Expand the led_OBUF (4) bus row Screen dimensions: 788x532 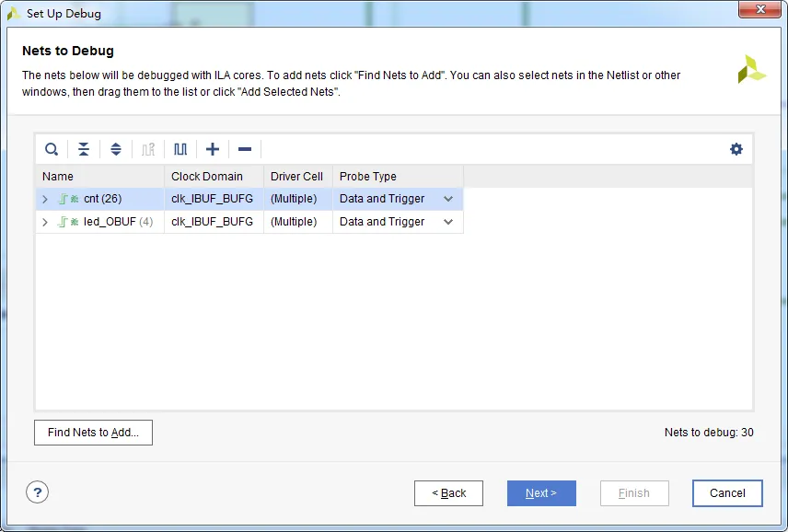click(45, 222)
